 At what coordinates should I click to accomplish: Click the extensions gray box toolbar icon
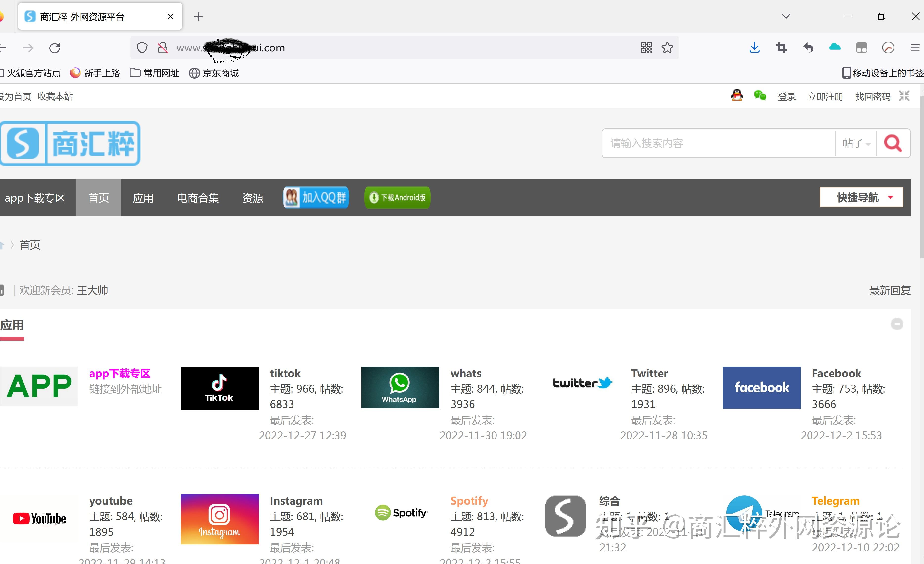pos(861,48)
